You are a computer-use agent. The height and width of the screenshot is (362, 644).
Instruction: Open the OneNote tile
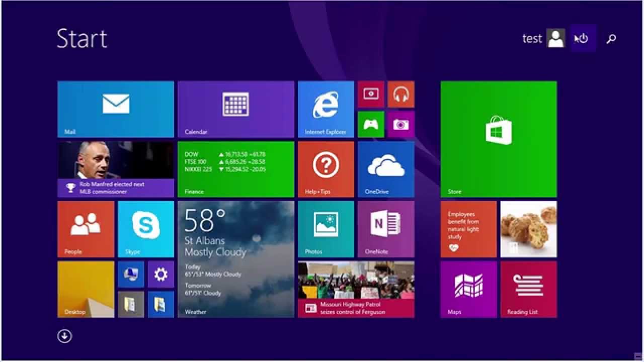pyautogui.click(x=386, y=229)
